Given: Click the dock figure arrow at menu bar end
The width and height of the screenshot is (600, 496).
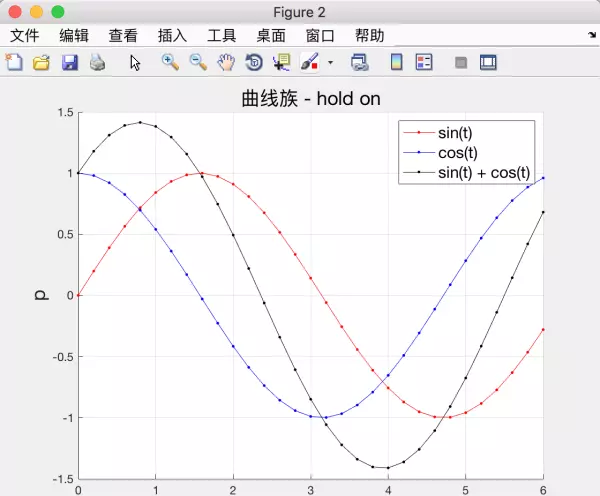Looking at the screenshot, I should tap(592, 35).
